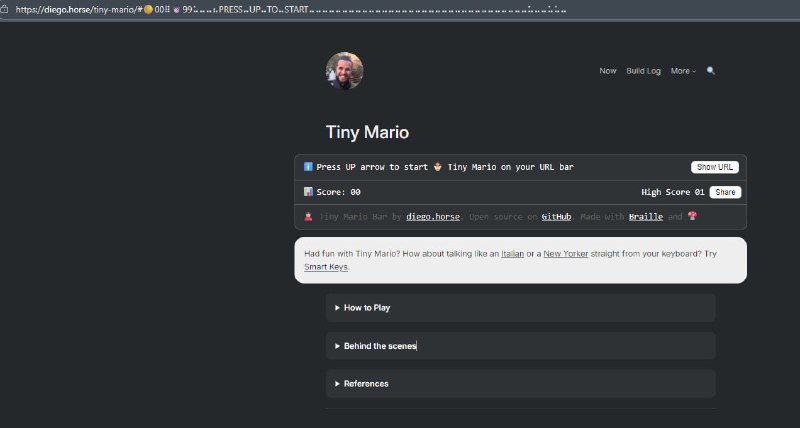Click the site search magnifier icon

711,71
